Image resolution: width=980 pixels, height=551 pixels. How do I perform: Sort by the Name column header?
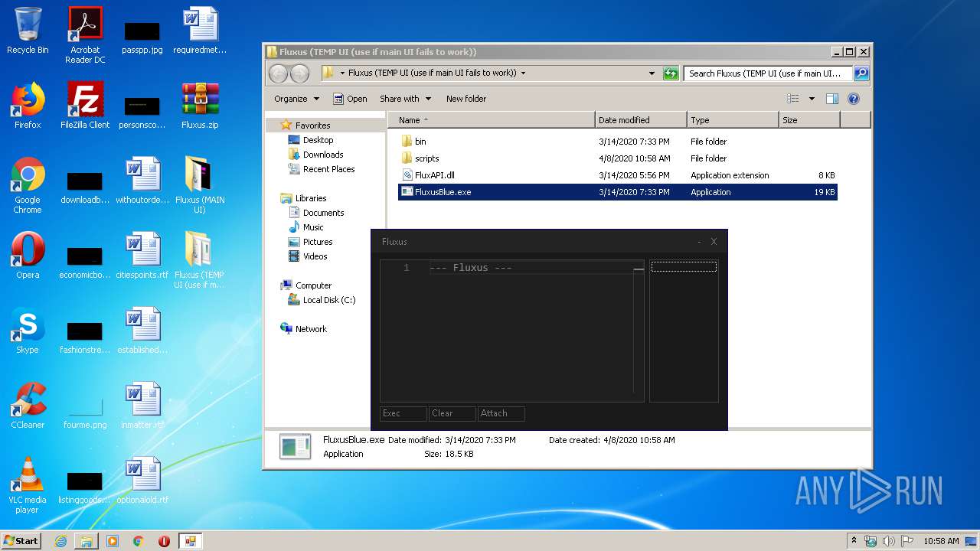[492, 120]
